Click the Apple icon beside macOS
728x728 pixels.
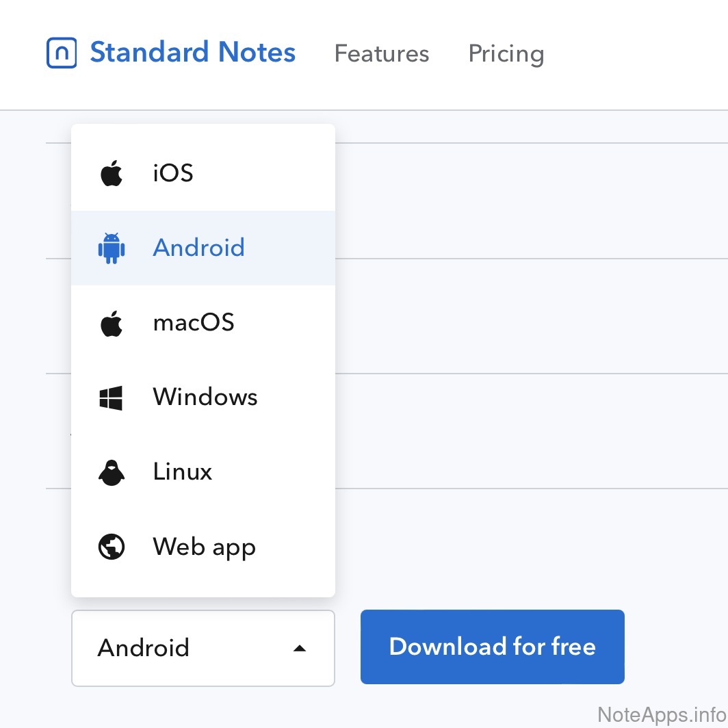(112, 323)
